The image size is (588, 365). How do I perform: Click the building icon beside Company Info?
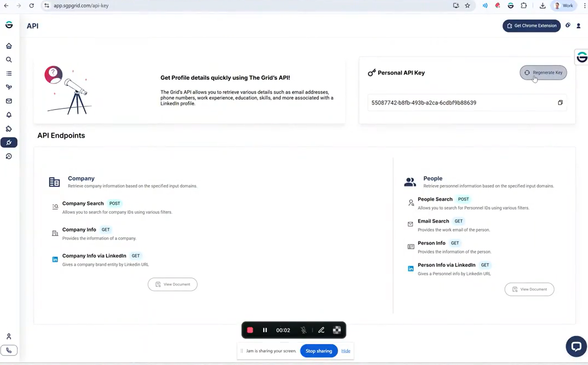pos(55,233)
